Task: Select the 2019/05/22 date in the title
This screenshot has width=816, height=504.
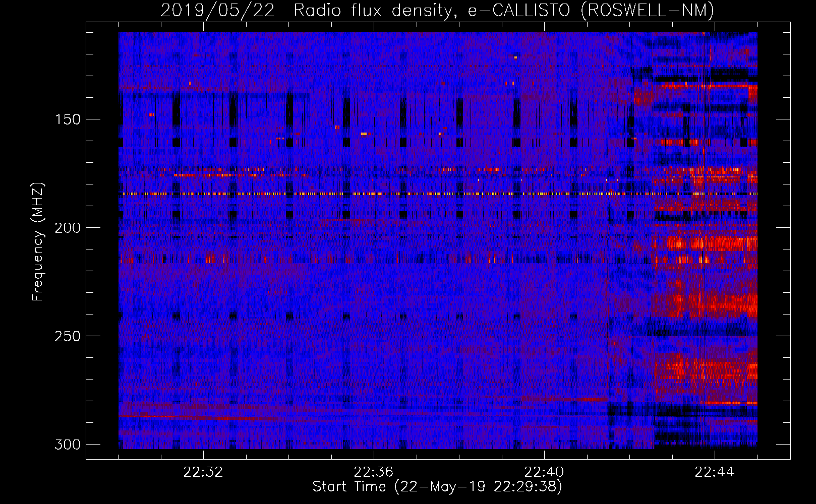Action: pos(217,10)
